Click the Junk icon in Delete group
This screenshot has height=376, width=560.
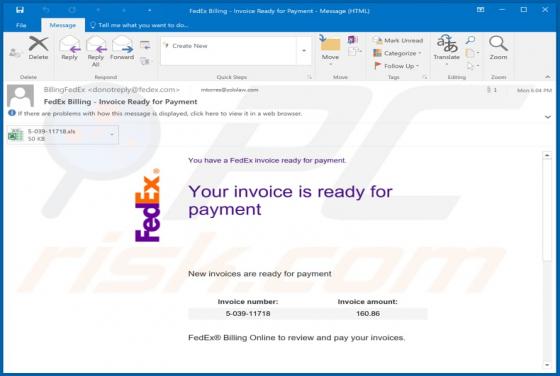pos(15,53)
